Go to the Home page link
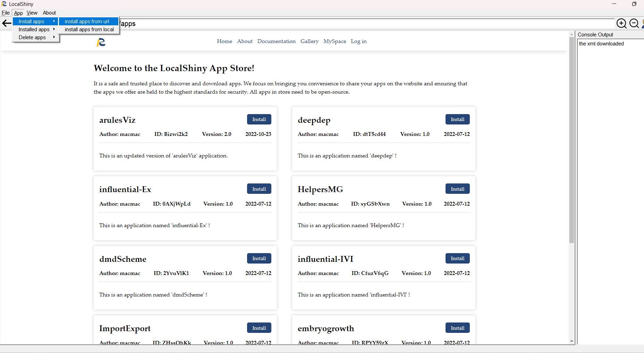 (x=224, y=41)
